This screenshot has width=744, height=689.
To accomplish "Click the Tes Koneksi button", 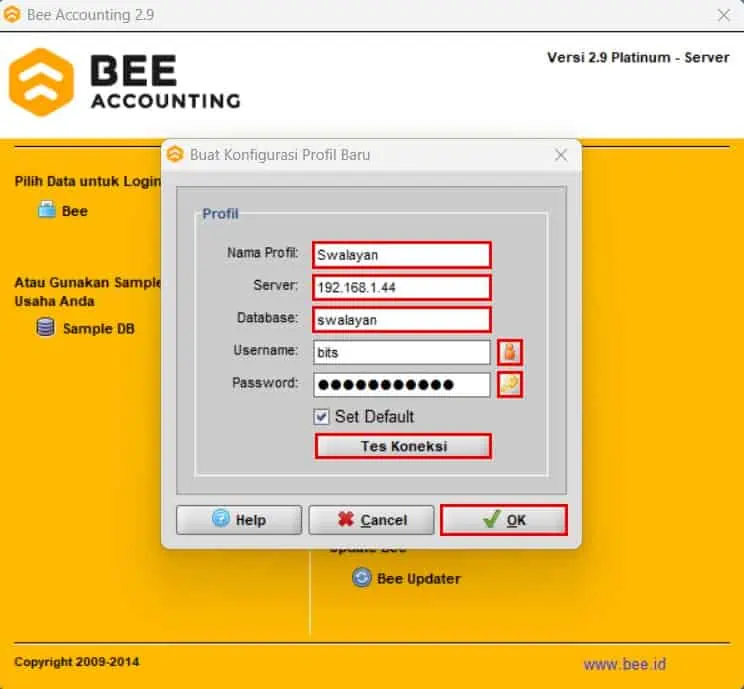I will tap(403, 446).
